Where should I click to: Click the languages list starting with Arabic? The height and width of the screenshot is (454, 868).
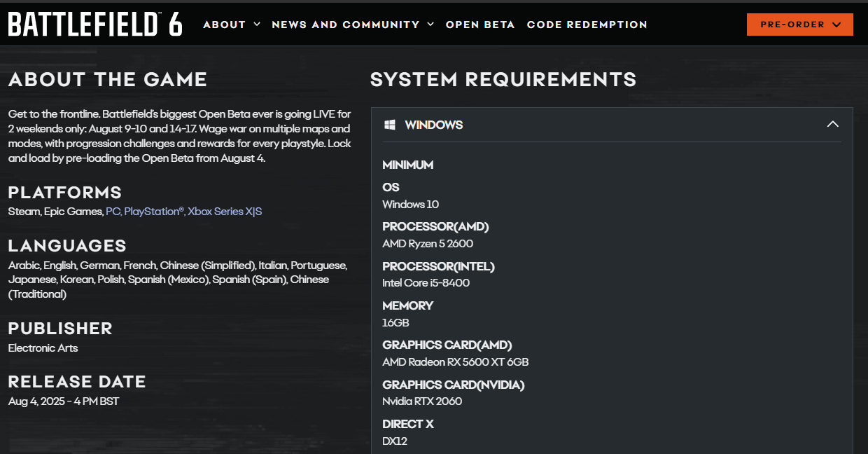[178, 280]
